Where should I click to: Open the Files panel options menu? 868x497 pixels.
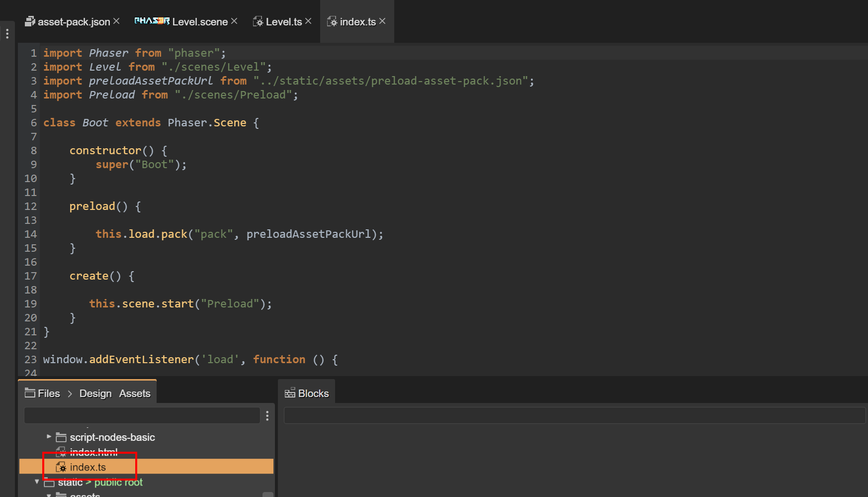267,415
